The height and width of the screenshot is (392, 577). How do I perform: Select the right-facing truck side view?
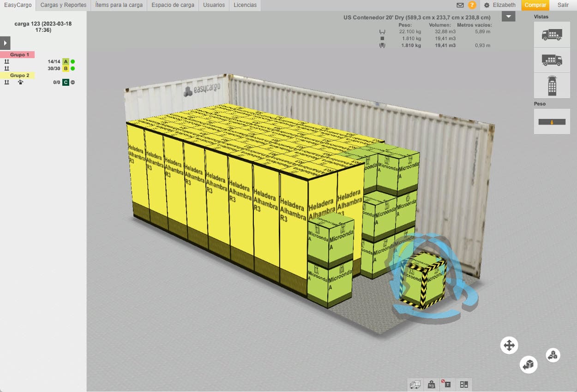pos(552,60)
